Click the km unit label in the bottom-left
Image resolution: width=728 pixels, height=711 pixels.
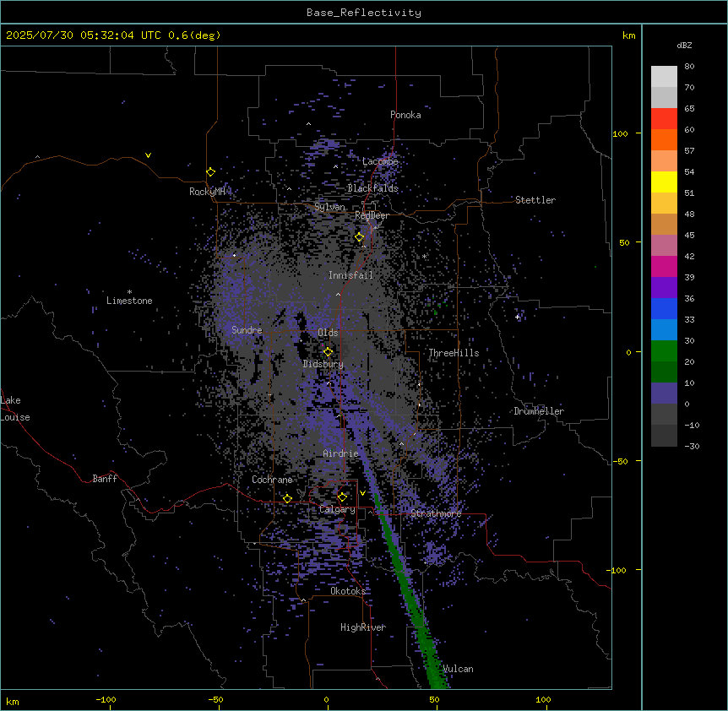pos(13,702)
